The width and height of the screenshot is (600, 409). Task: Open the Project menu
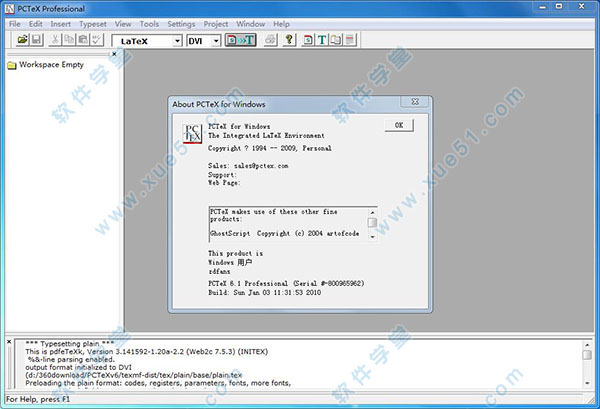tap(216, 24)
